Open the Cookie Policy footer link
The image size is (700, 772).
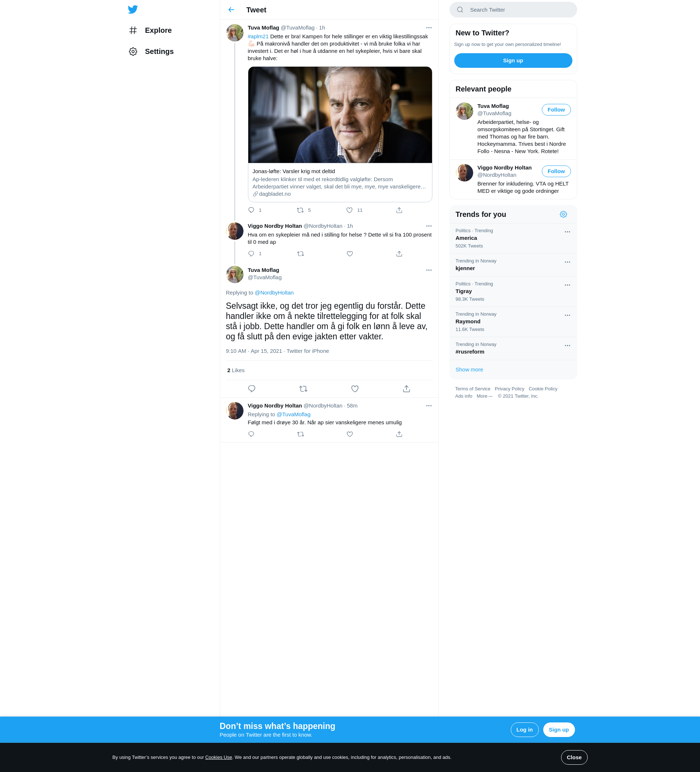point(542,389)
